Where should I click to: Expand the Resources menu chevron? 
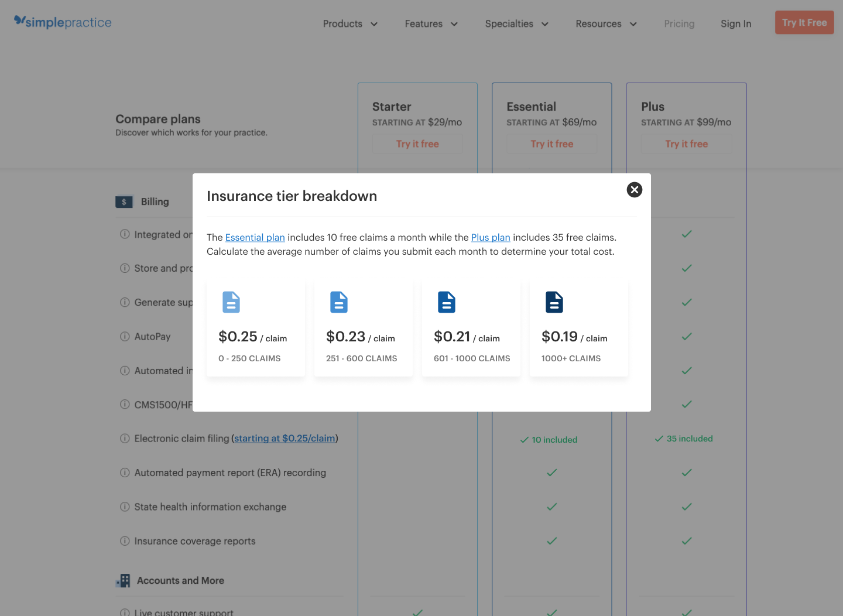(x=633, y=24)
